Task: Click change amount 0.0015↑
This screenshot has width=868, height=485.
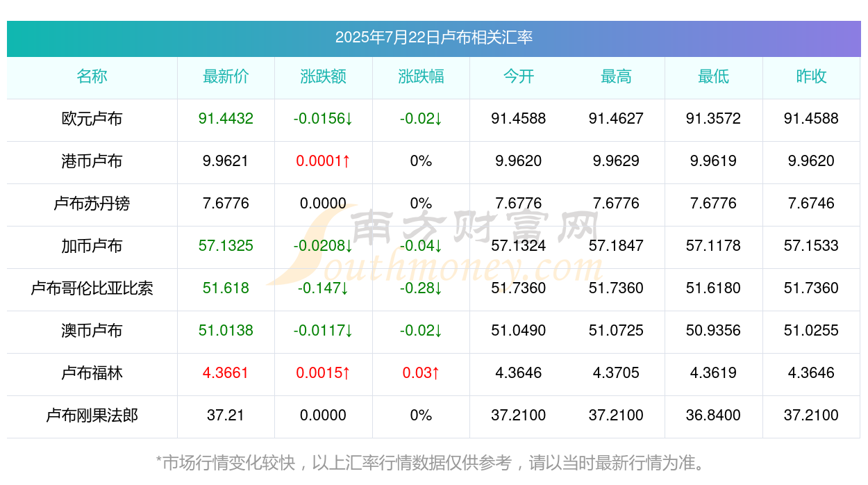Action: coord(324,373)
